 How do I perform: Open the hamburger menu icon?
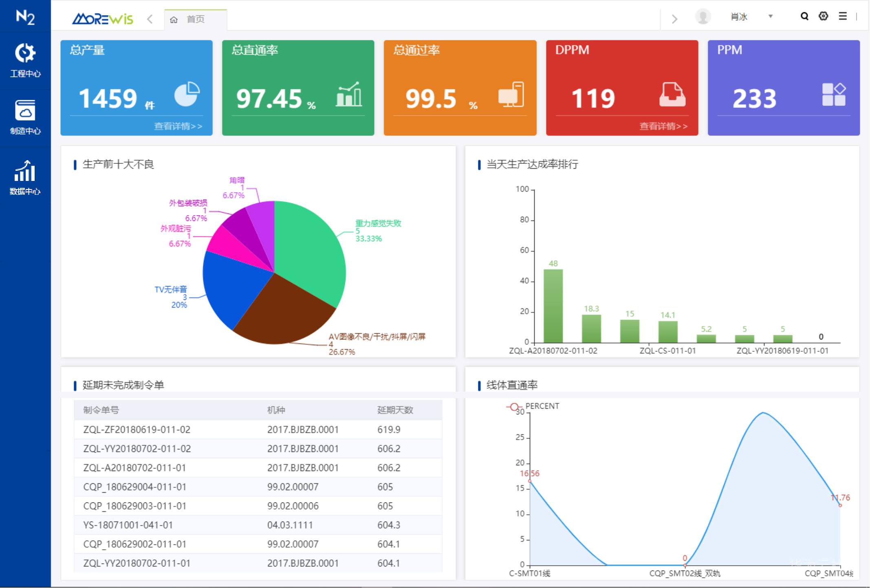pyautogui.click(x=842, y=16)
